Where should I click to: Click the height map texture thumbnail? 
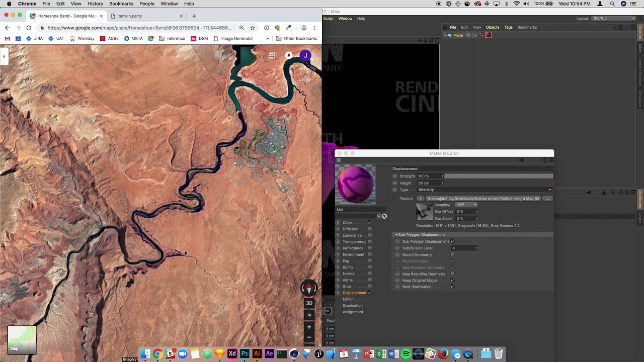(424, 212)
